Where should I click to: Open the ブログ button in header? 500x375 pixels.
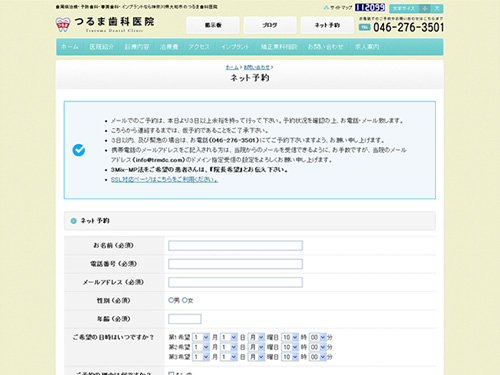click(x=270, y=25)
